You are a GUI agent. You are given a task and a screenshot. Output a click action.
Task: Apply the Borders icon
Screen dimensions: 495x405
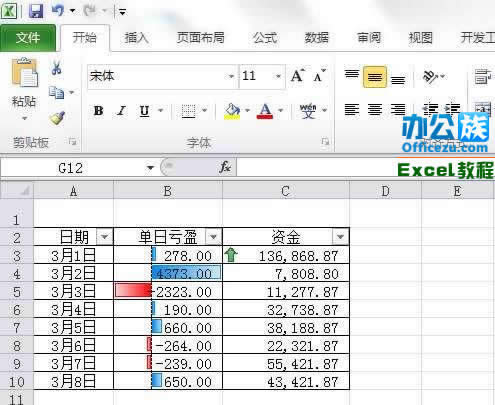pyautogui.click(x=188, y=110)
